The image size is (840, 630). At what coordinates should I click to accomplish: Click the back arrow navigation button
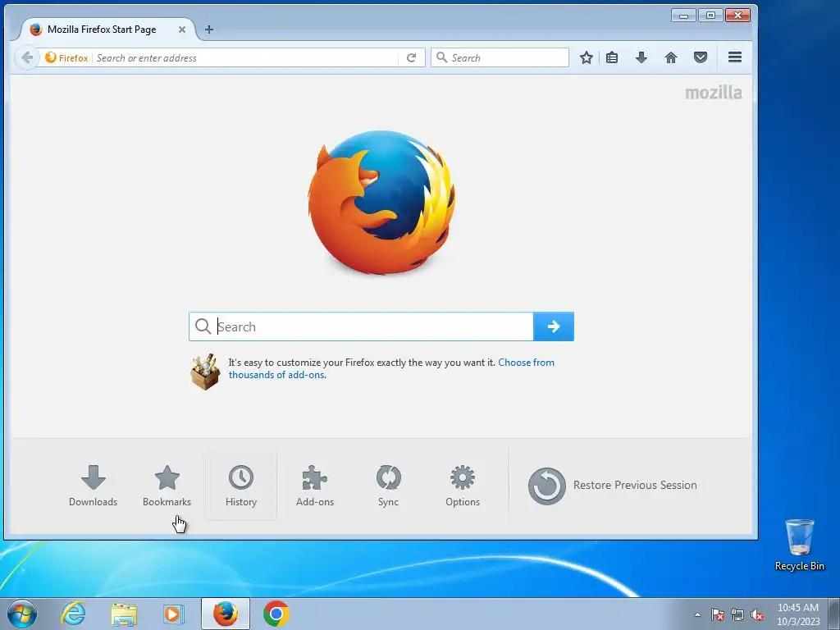27,57
